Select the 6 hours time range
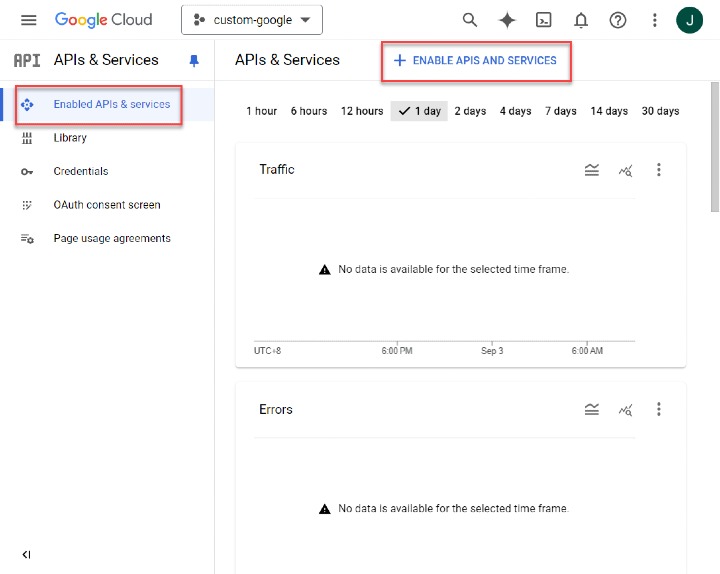 coord(309,111)
